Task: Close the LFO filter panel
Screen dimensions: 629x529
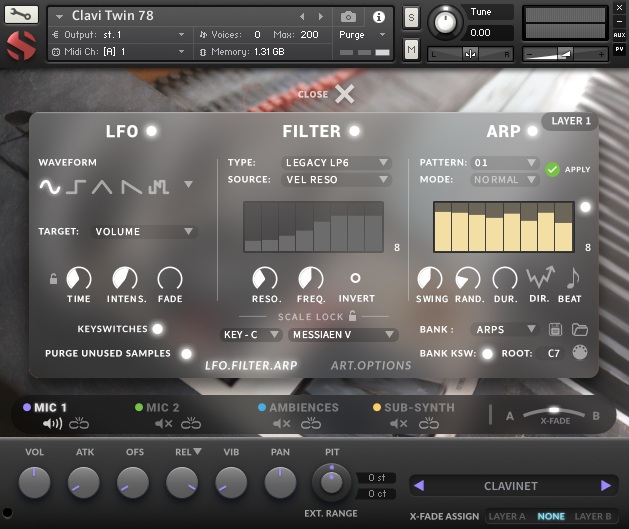Action: point(344,94)
